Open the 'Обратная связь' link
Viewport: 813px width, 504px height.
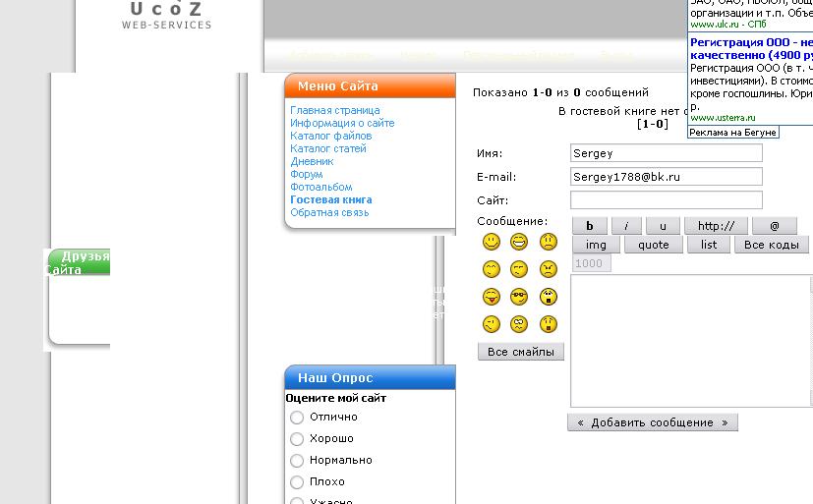click(329, 212)
